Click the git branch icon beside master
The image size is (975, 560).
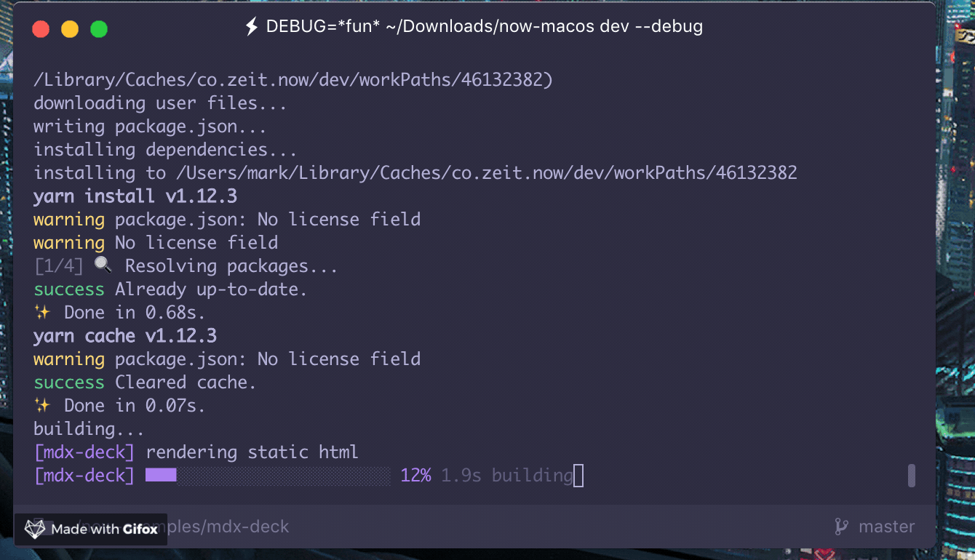click(x=841, y=527)
